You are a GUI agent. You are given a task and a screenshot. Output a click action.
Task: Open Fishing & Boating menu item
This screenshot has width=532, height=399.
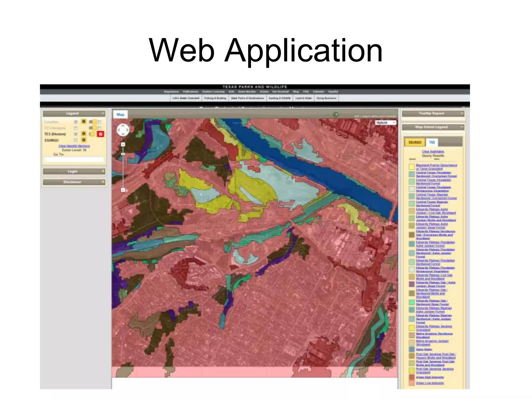(x=215, y=98)
